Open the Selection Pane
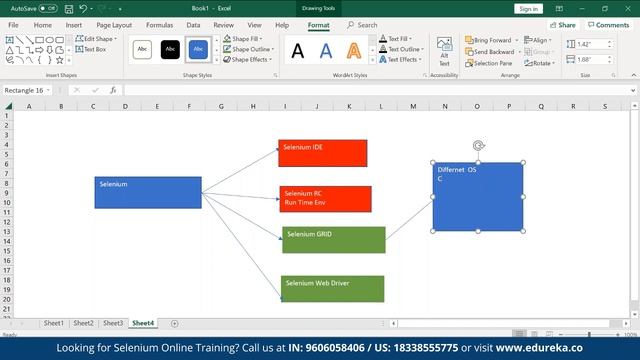 489,63
